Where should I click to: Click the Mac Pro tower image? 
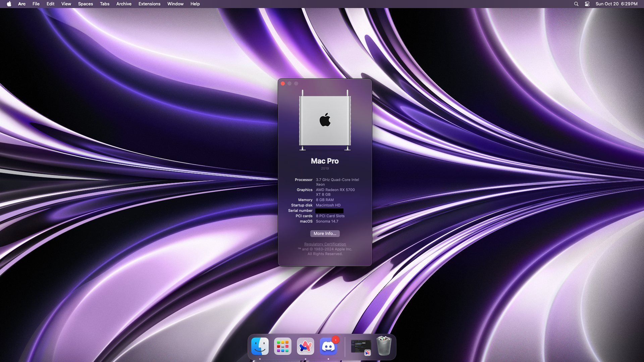[325, 120]
